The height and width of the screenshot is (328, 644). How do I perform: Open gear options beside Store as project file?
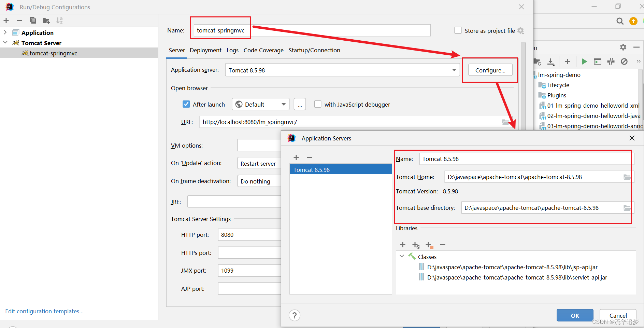tap(521, 30)
